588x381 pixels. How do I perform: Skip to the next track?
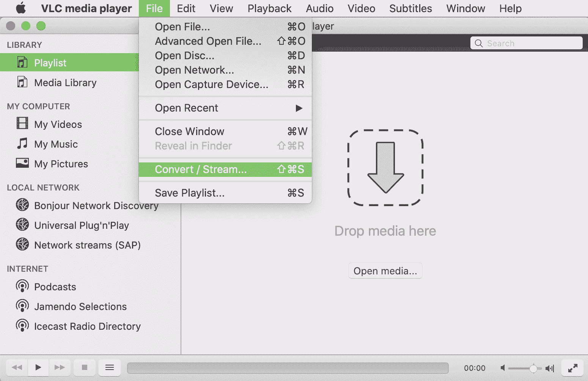click(60, 367)
